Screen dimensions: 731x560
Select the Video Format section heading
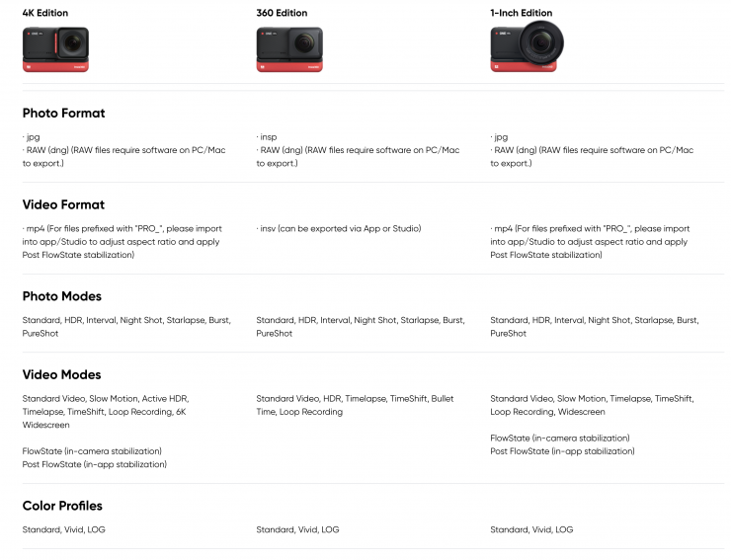pos(63,205)
